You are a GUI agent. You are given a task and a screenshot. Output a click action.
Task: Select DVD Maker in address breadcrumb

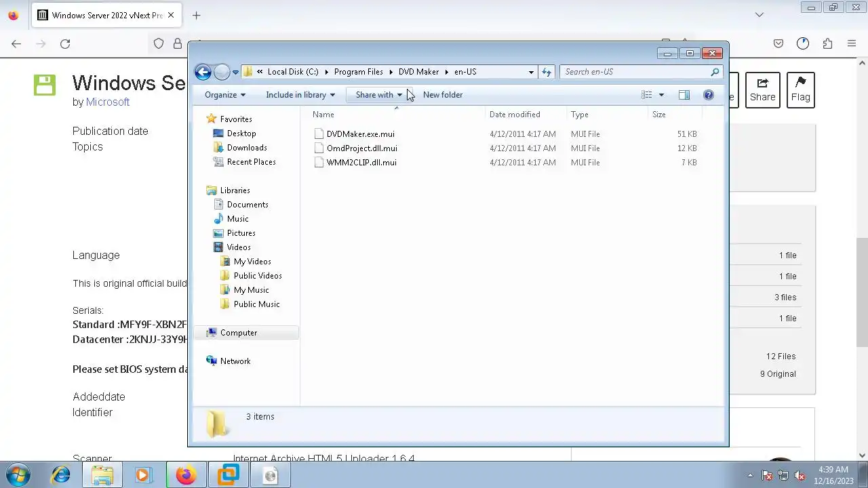(x=418, y=72)
